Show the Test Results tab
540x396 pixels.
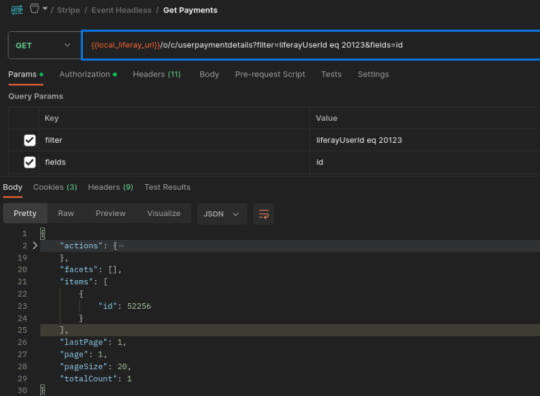167,187
